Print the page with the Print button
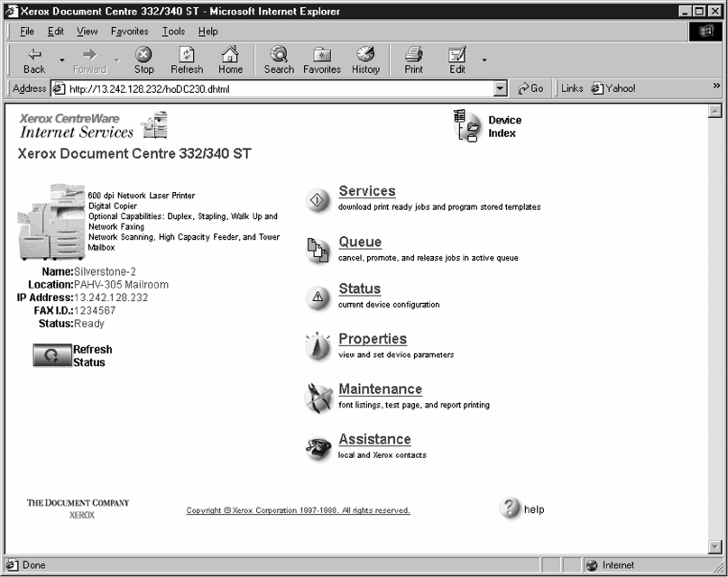The image size is (728, 577). click(x=414, y=60)
